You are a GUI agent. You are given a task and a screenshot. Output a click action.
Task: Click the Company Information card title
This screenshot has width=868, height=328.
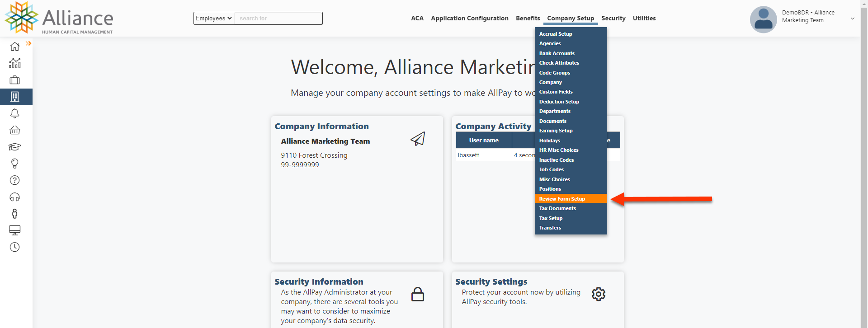321,127
